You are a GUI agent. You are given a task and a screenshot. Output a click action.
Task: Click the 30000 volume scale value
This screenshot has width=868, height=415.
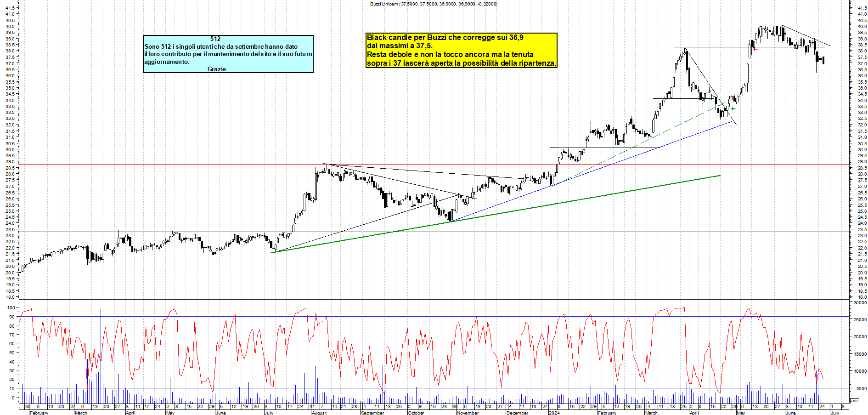click(x=860, y=302)
